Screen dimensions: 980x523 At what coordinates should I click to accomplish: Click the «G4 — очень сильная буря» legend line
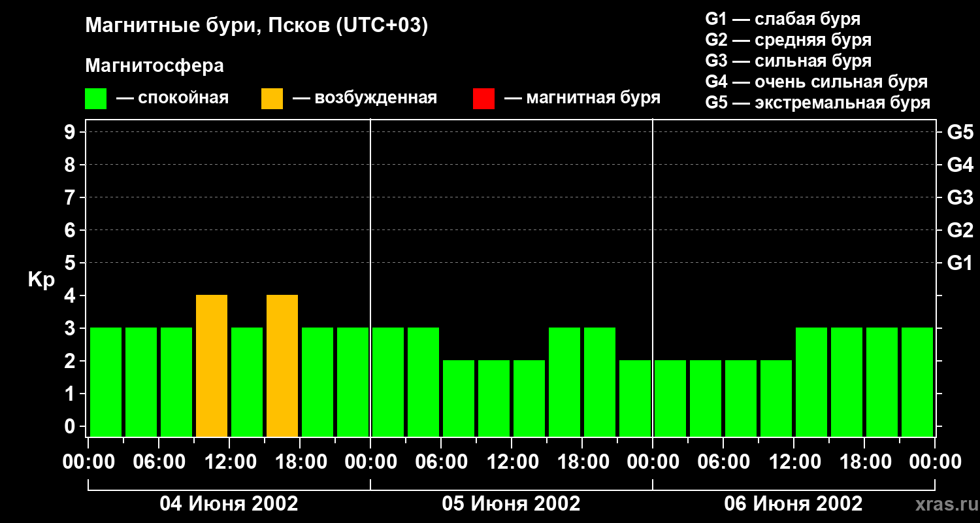coord(816,82)
